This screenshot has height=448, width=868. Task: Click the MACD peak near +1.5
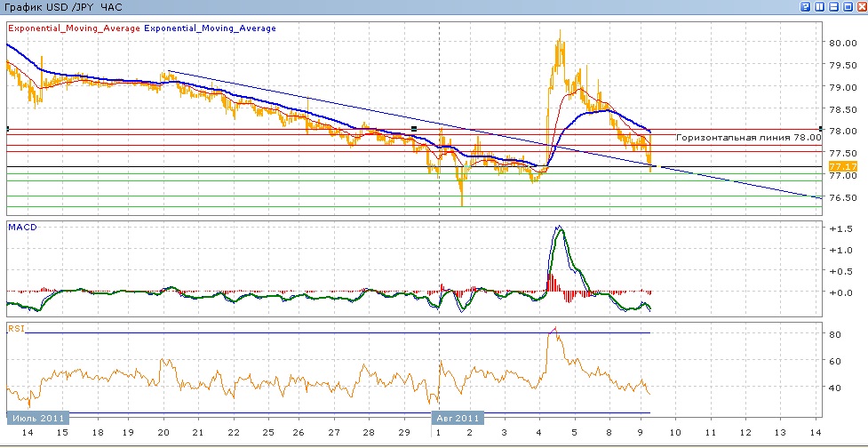tap(559, 228)
